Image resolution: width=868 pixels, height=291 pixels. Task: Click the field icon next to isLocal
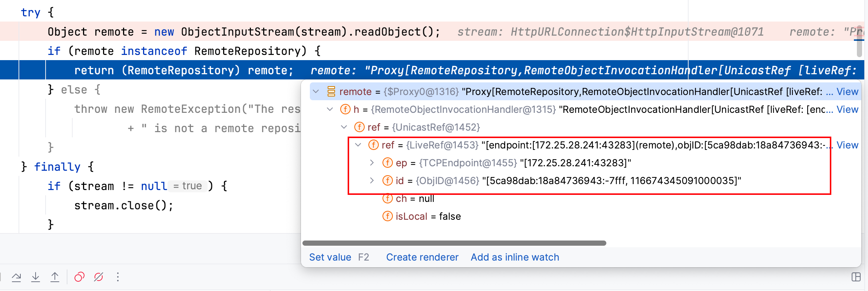387,216
